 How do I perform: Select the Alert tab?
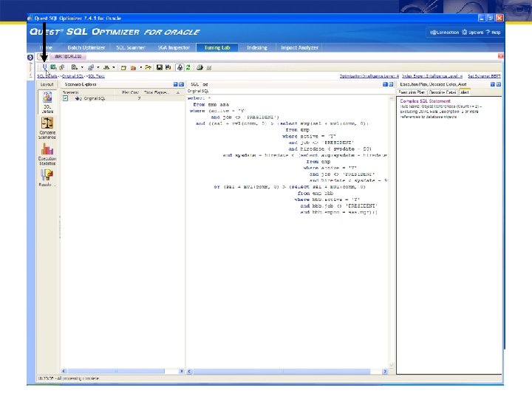point(465,92)
